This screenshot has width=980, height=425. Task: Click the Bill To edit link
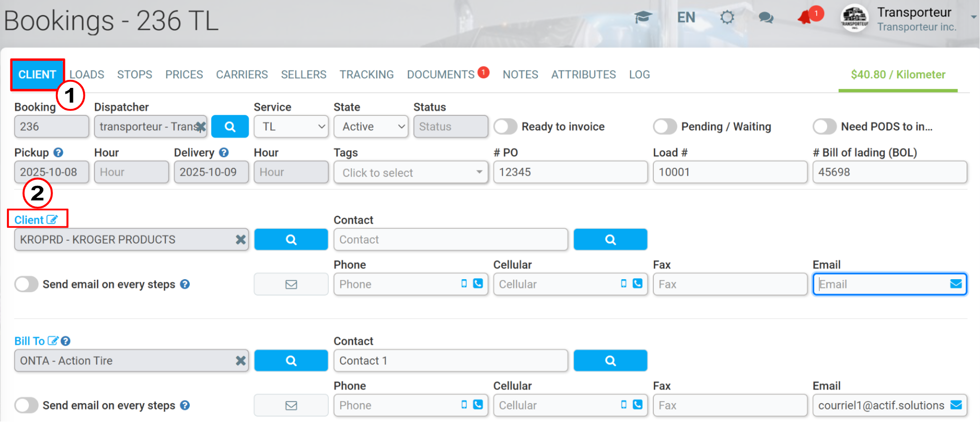pyautogui.click(x=35, y=341)
